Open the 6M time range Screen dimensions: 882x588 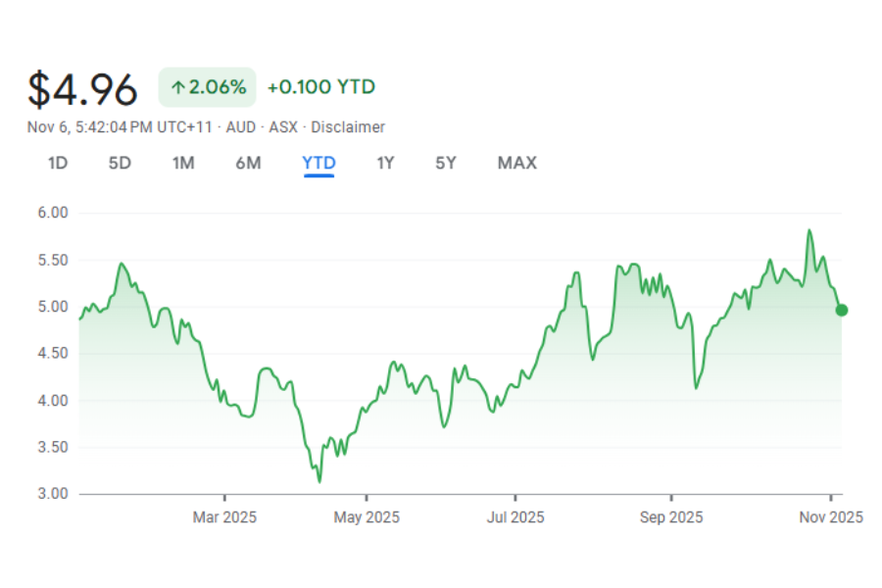(x=248, y=163)
